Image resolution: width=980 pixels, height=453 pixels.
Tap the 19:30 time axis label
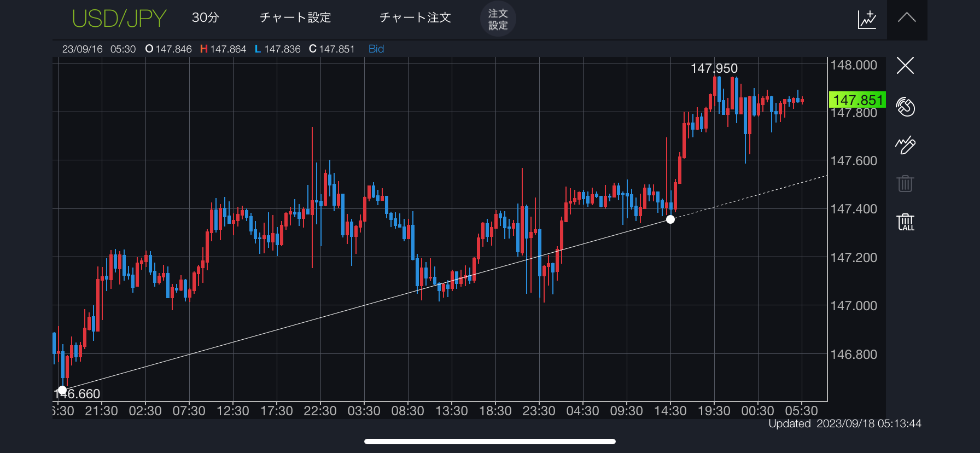714,411
